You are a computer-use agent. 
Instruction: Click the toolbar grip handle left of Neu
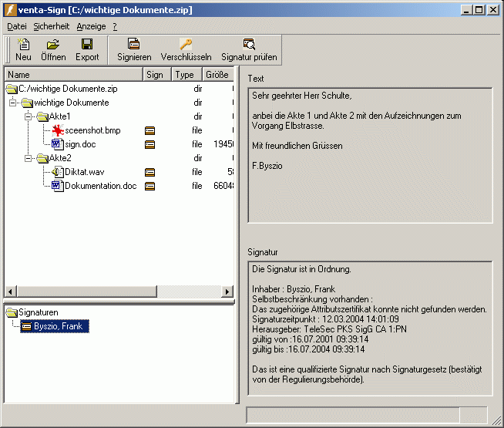click(x=8, y=50)
